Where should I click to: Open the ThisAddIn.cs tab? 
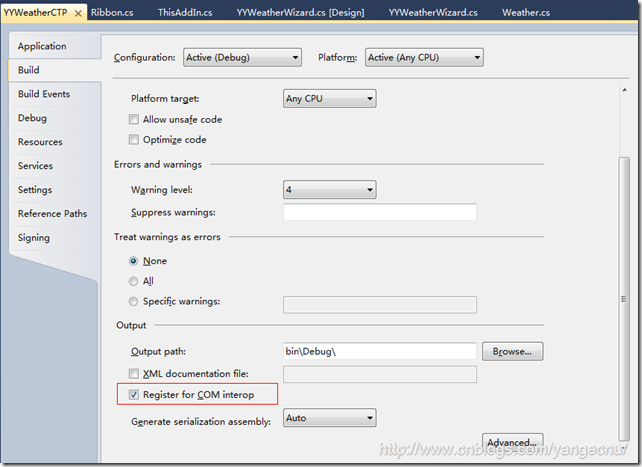(185, 13)
